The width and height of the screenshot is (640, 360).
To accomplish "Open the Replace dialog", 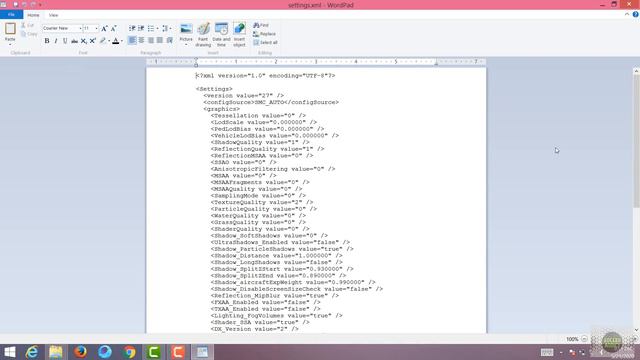I will point(264,34).
